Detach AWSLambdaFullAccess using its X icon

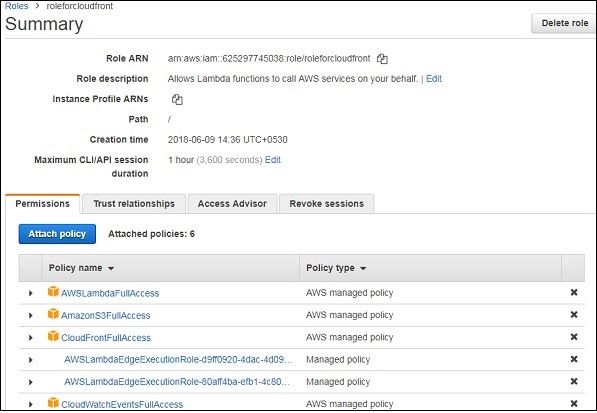574,292
